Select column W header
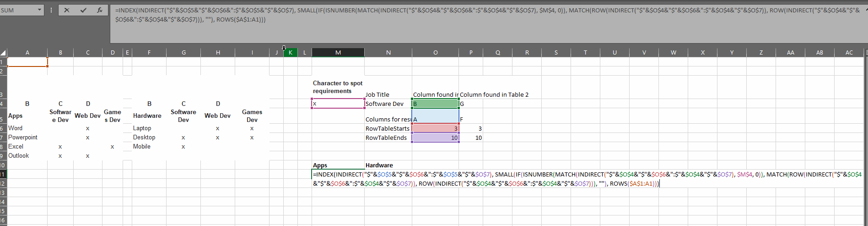Image resolution: width=868 pixels, height=226 pixels. (674, 53)
